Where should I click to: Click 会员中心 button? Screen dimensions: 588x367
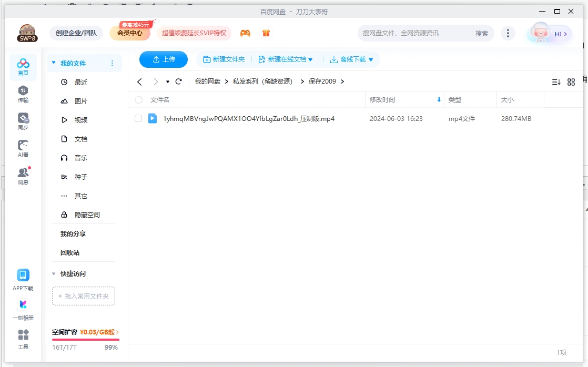tap(129, 33)
